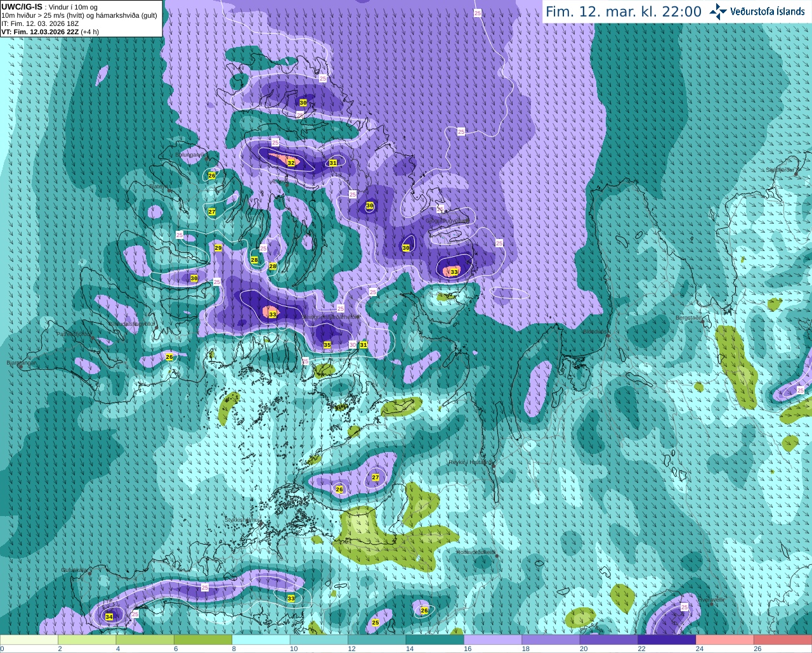Click the Patreksfjörður station label
This screenshot has width=812, height=653.
pos(74,334)
